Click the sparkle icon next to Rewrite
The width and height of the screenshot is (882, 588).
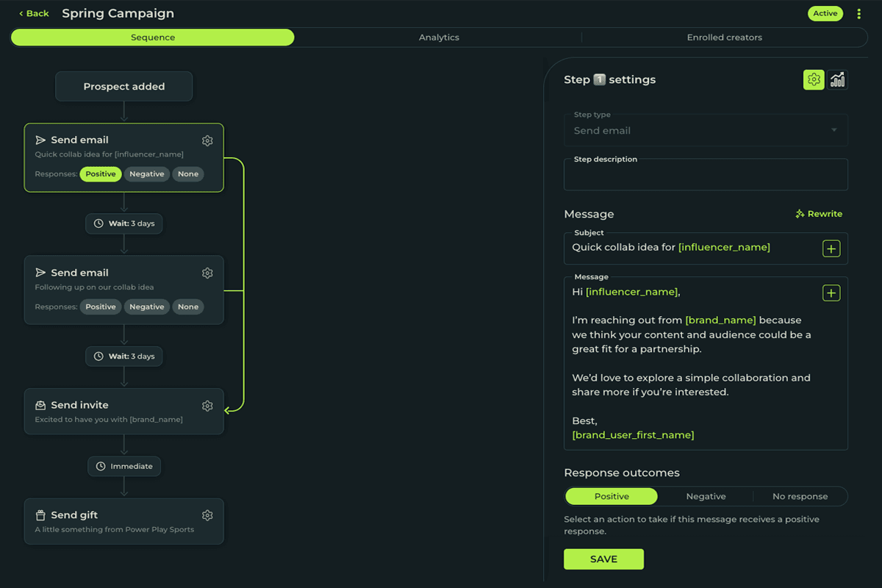pyautogui.click(x=800, y=214)
